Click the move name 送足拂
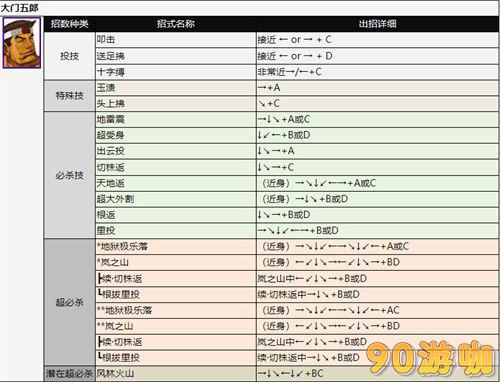500x382 pixels. click(111, 56)
